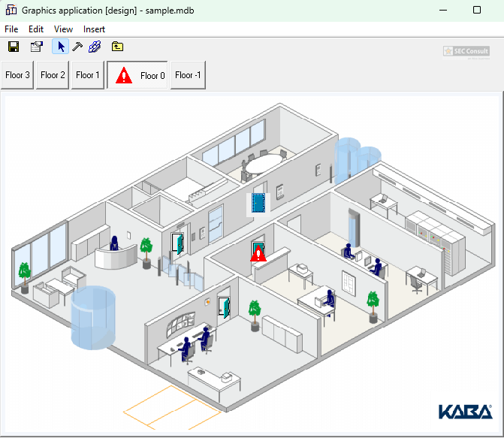Click the open door in control room
This screenshot has width=504, height=438.
click(223, 307)
